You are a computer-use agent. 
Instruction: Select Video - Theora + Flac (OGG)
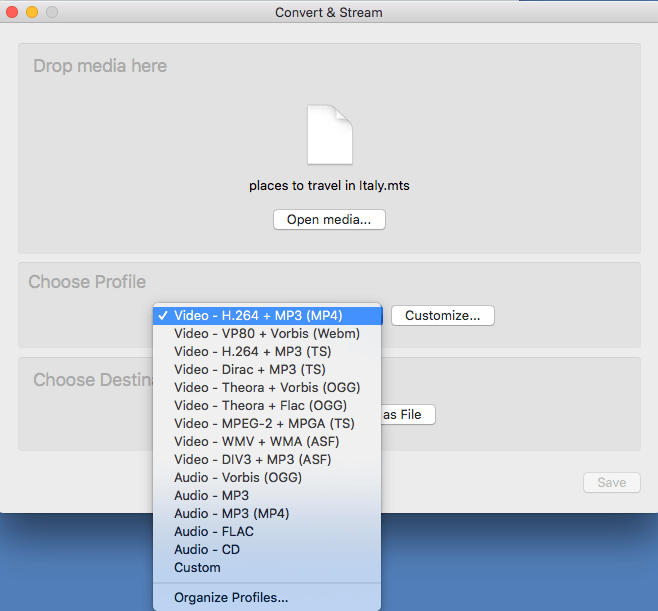tap(267, 406)
